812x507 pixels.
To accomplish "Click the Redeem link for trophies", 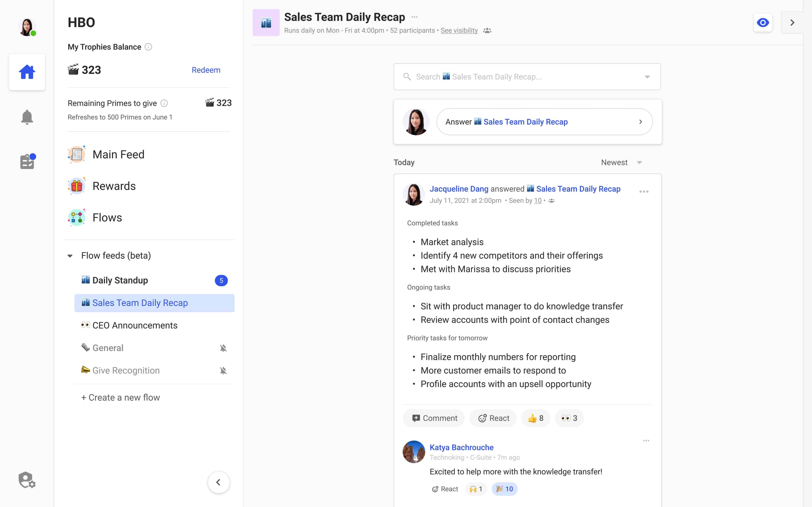I will [x=206, y=70].
